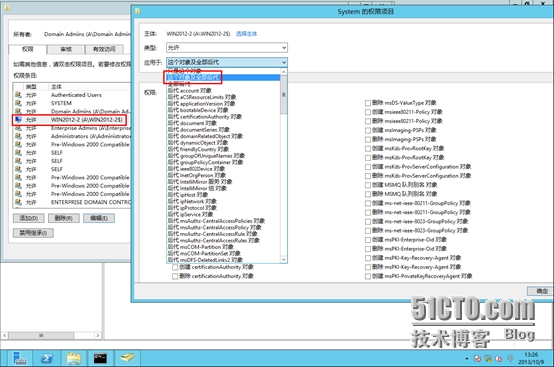This screenshot has height=367, width=554.
Task: Click the folder icon in System dialog title bar
Action: tap(138, 12)
